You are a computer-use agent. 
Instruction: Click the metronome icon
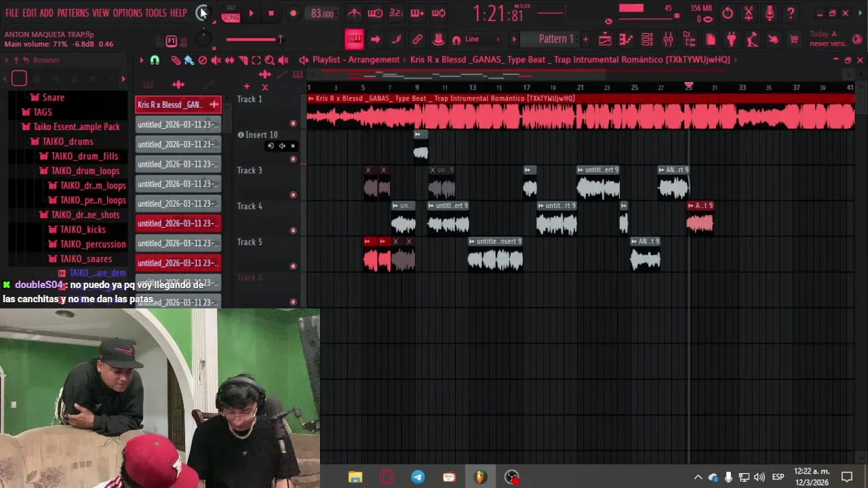pos(354,13)
